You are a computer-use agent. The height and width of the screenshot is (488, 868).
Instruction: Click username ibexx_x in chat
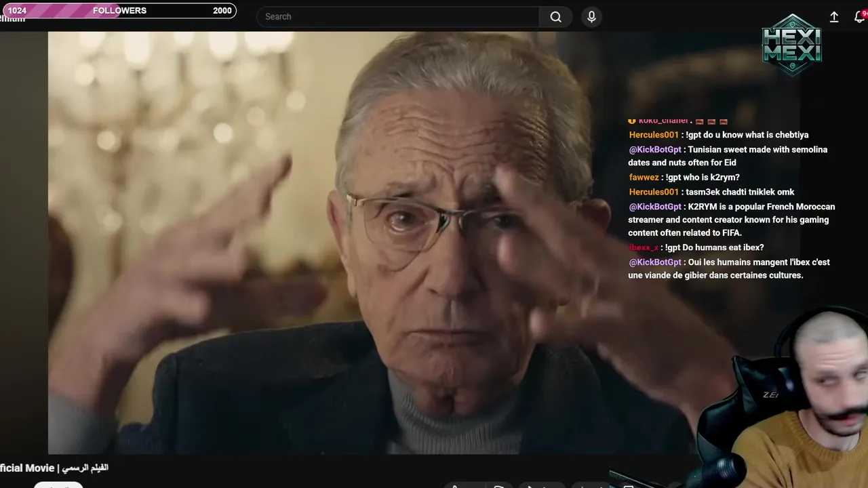tap(644, 247)
